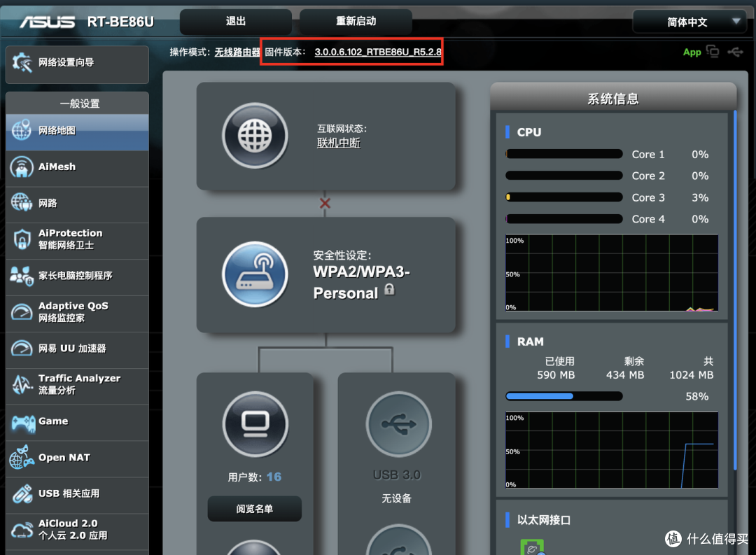Click the Core 2 label
Image resolution: width=756 pixels, height=555 pixels.
[x=648, y=176]
